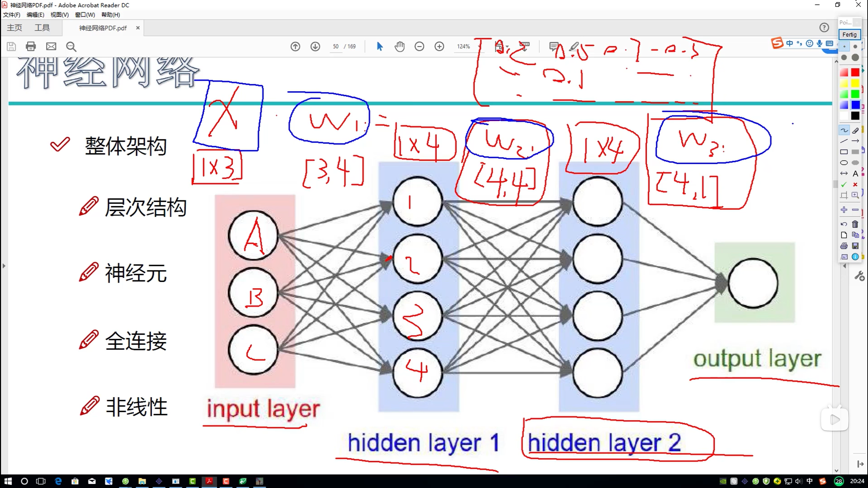Open the 视图(V) menu
Screen dimensions: 868x488
coord(59,15)
